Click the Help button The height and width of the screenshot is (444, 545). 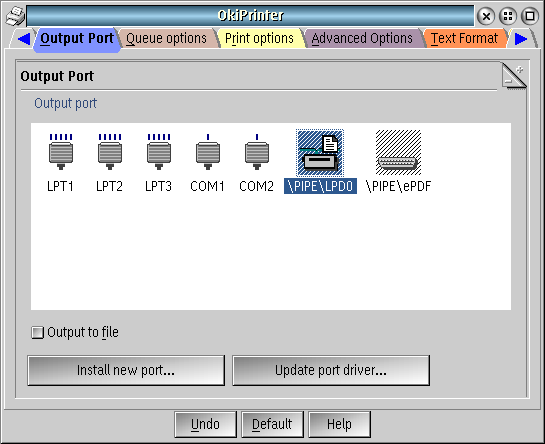click(340, 425)
